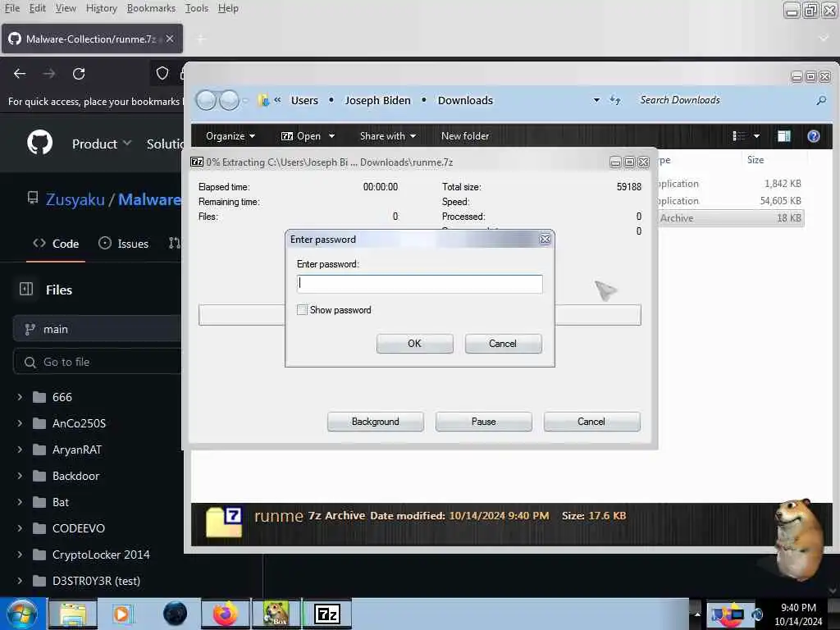Click the Users breadcrumb in address bar

click(x=304, y=100)
